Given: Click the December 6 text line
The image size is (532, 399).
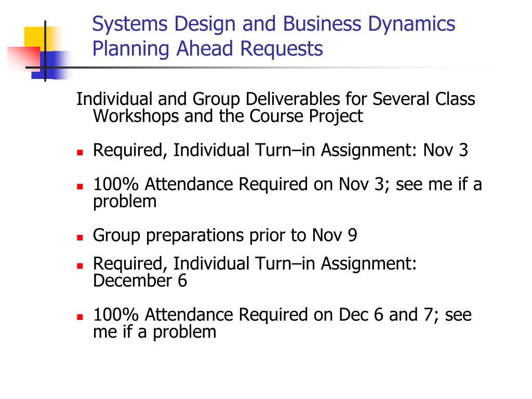Looking at the screenshot, I should point(140,281).
